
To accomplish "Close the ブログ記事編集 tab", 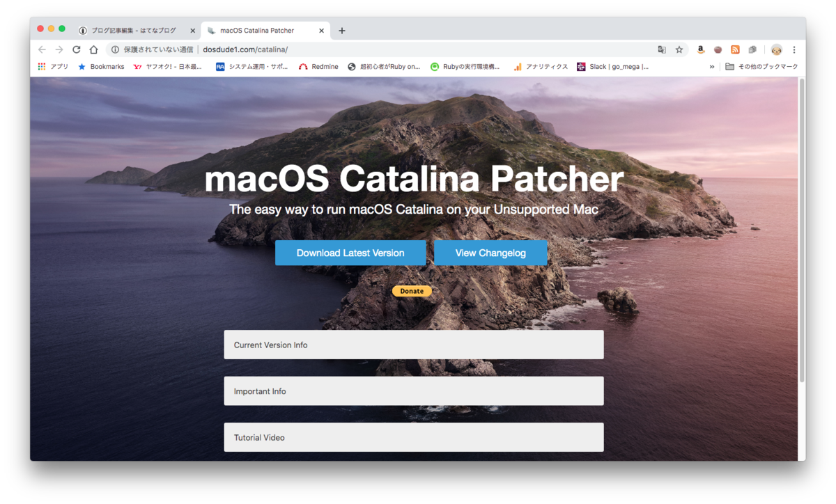I will pyautogui.click(x=193, y=31).
